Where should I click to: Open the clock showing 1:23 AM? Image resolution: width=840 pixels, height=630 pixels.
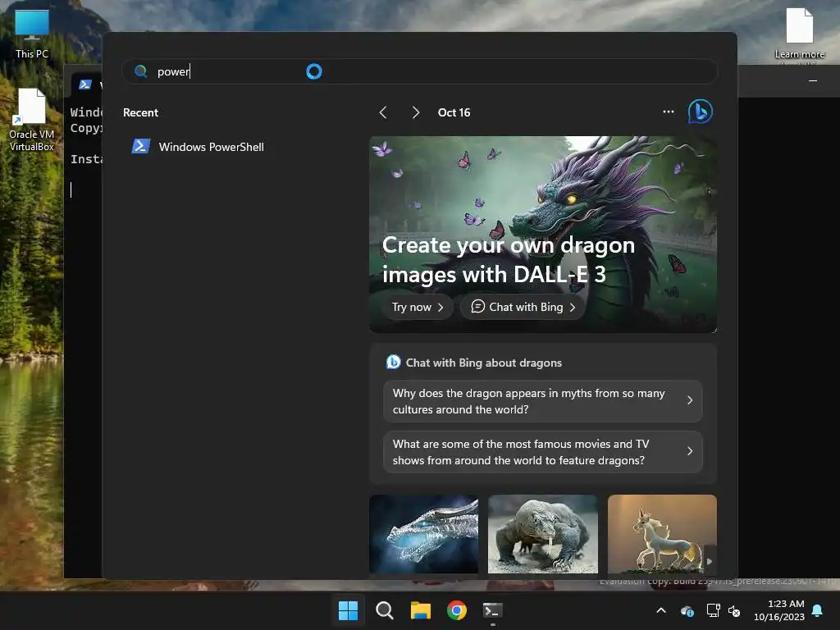point(779,610)
